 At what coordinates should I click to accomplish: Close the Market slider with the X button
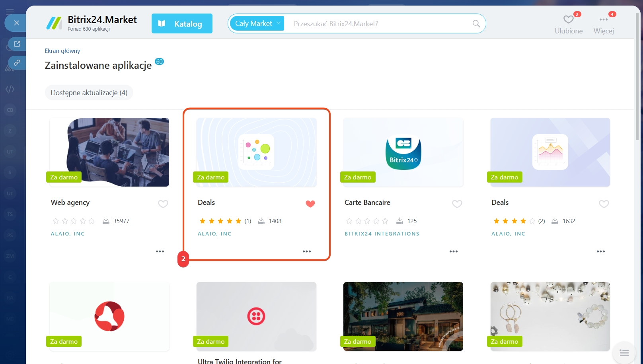click(16, 23)
